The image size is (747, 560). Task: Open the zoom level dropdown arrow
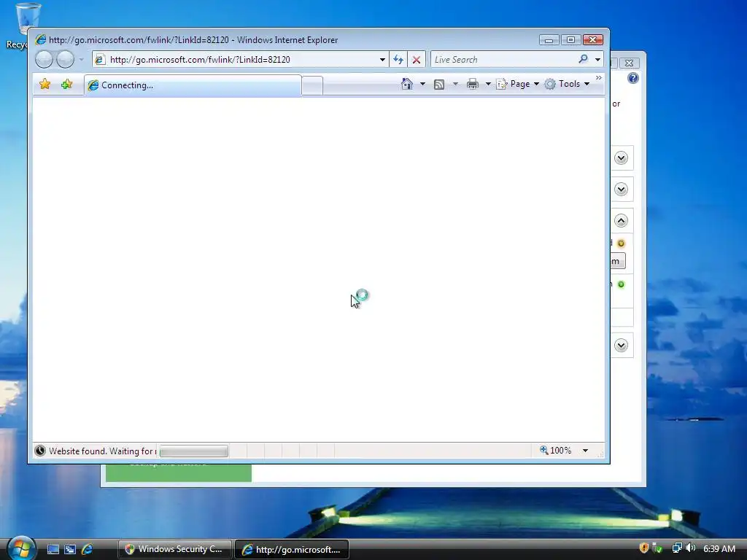[585, 451]
